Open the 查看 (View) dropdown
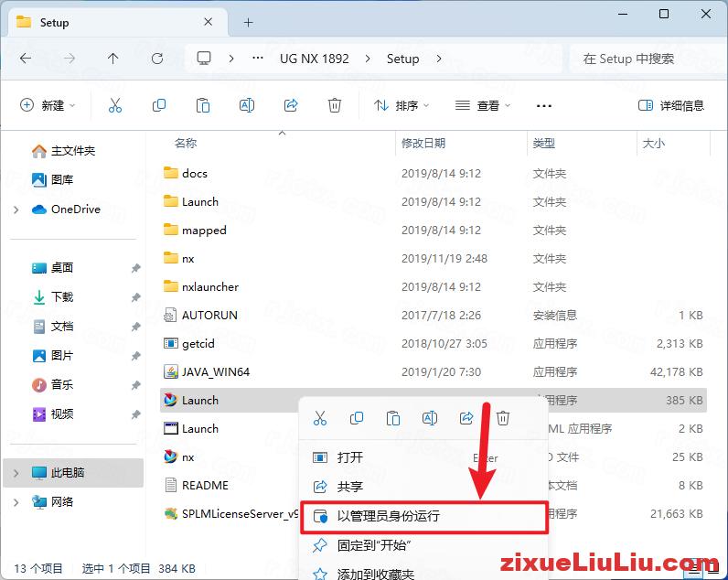 [483, 105]
